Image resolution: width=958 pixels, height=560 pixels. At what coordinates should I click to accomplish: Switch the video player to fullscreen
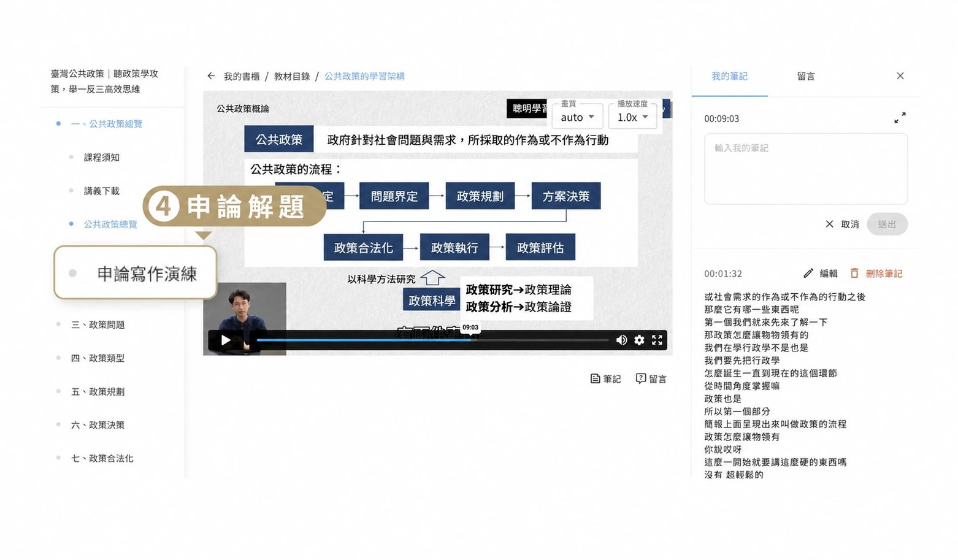pyautogui.click(x=657, y=340)
